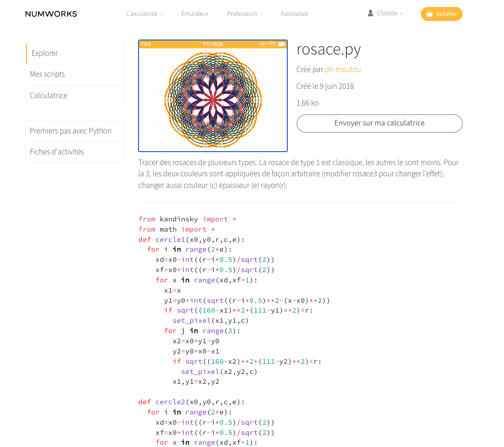Click the Acheter button
The width and height of the screenshot is (504, 447).
click(441, 14)
